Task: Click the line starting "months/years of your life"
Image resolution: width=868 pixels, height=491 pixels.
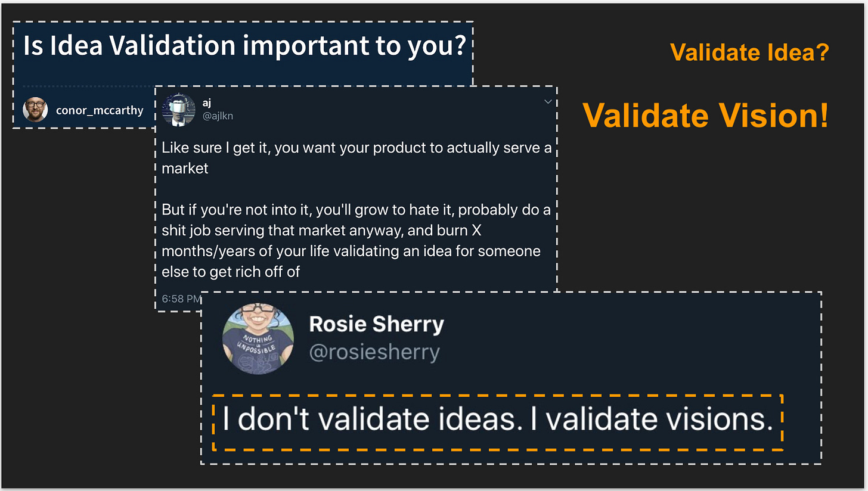Action: click(x=351, y=251)
